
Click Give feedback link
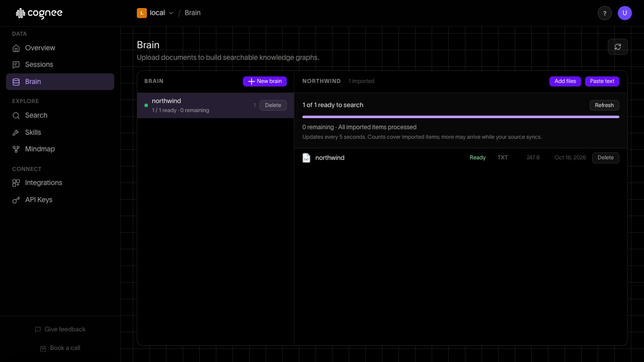point(60,329)
